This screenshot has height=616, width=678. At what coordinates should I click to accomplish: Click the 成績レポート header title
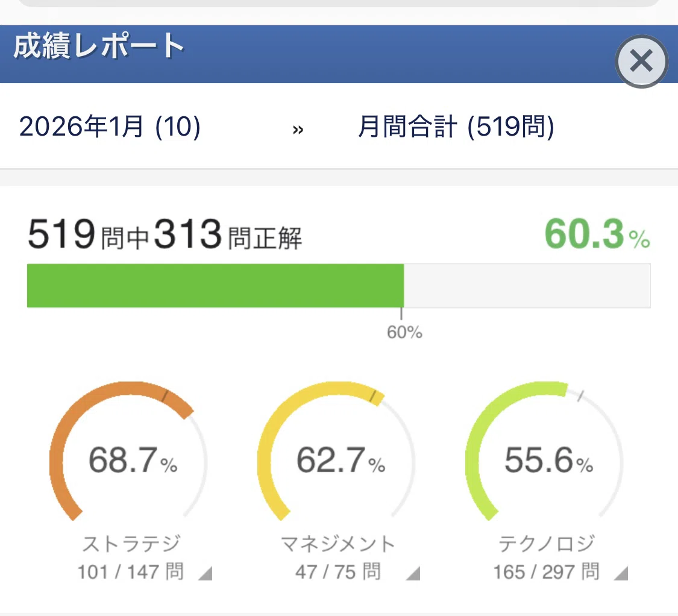pos(99,46)
